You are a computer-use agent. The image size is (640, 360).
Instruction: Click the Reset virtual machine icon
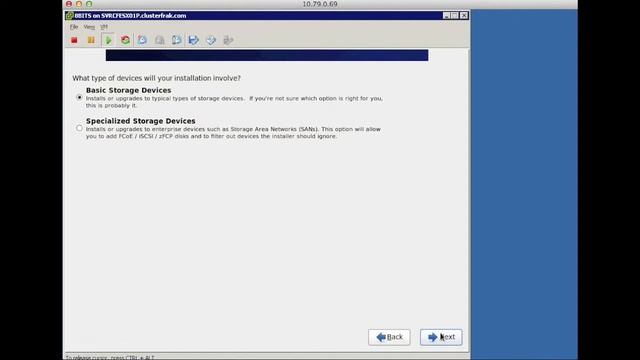point(125,40)
